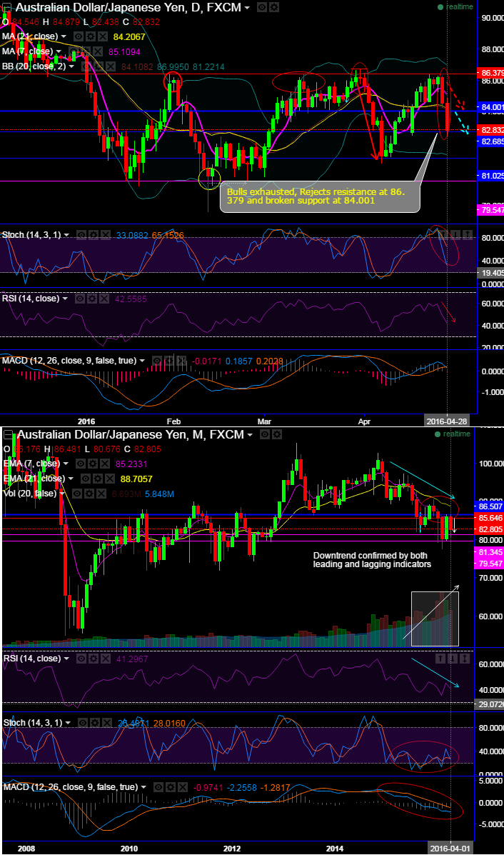Remove the Vol (20, false) indicator
504x855 pixels.
pyautogui.click(x=100, y=494)
